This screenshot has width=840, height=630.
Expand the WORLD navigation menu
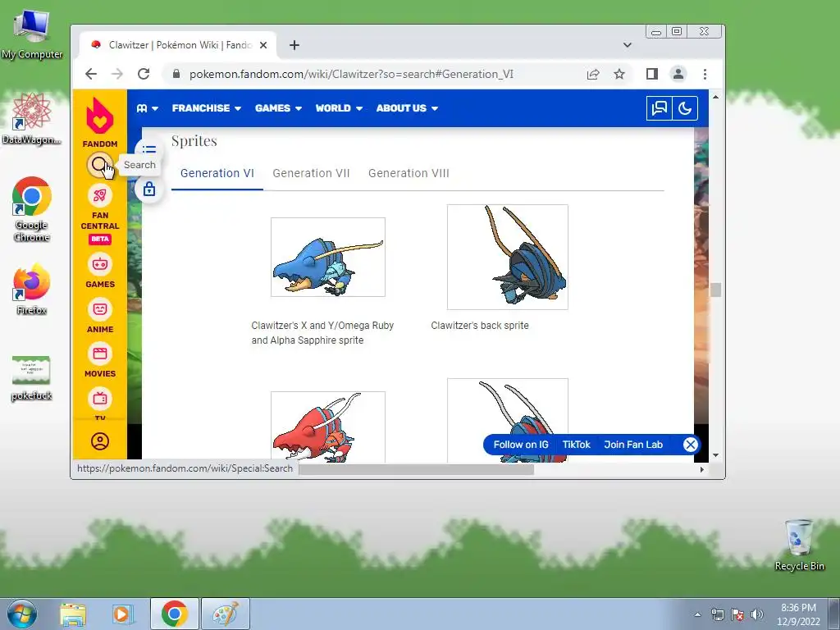(339, 108)
